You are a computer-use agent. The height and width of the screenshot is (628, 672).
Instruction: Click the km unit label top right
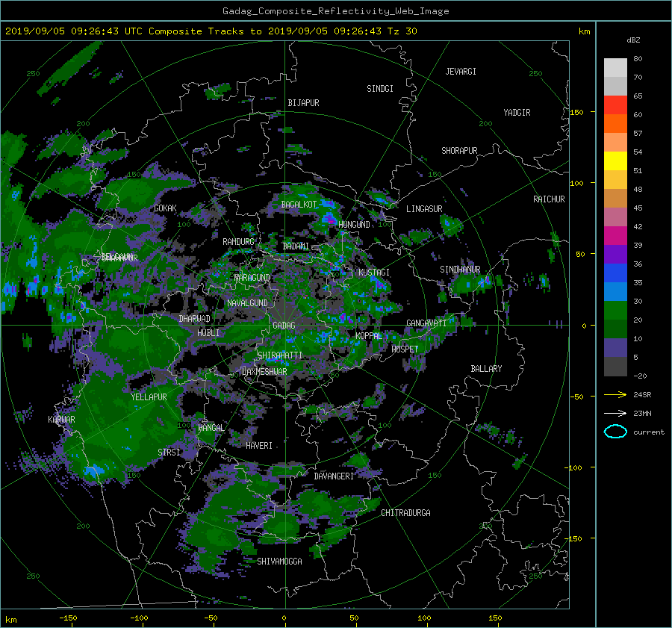(584, 31)
